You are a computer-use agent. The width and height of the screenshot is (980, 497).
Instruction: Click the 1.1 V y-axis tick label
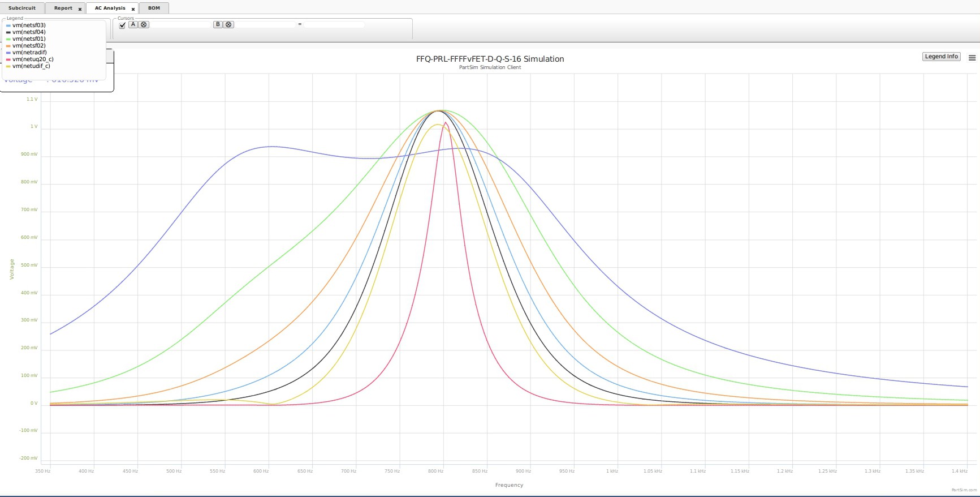32,99
